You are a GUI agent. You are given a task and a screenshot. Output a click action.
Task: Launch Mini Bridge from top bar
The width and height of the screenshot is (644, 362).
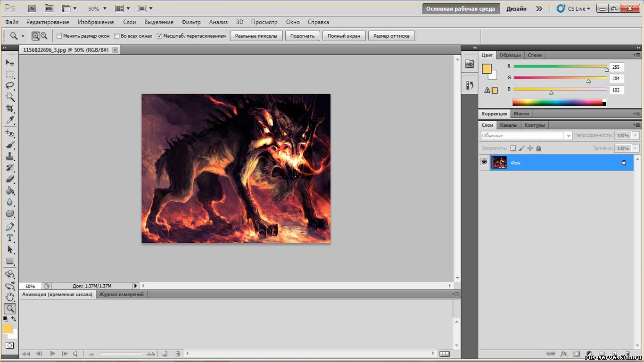tap(49, 8)
